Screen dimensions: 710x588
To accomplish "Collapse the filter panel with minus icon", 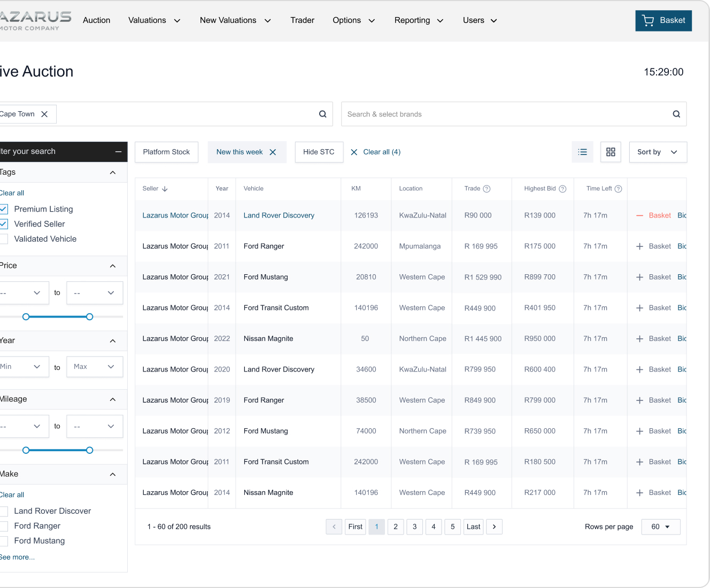I will pos(118,152).
